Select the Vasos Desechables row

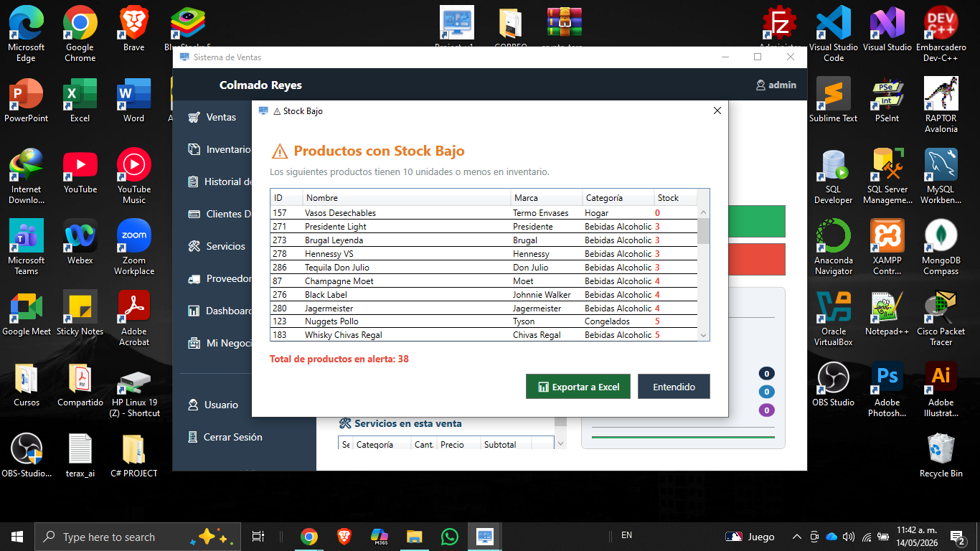(484, 213)
